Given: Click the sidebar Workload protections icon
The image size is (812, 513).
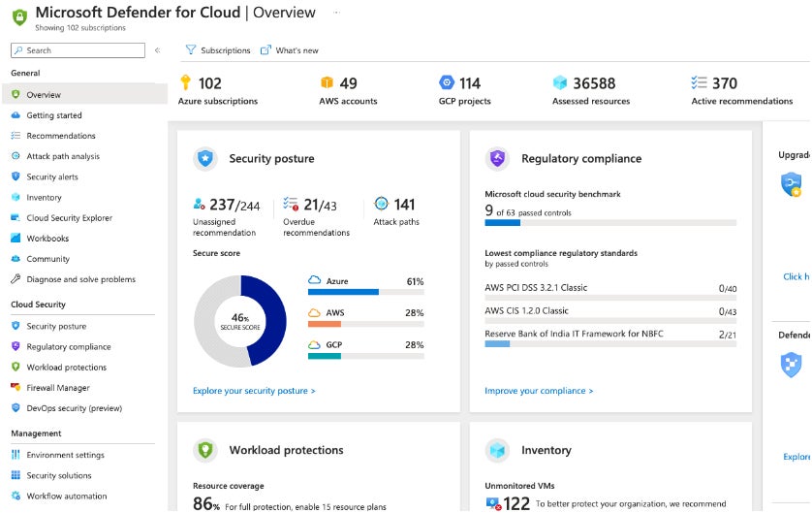Looking at the screenshot, I should (x=16, y=367).
